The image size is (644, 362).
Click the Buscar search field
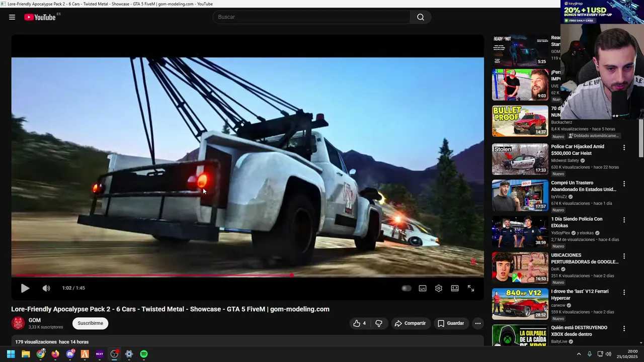(312, 17)
